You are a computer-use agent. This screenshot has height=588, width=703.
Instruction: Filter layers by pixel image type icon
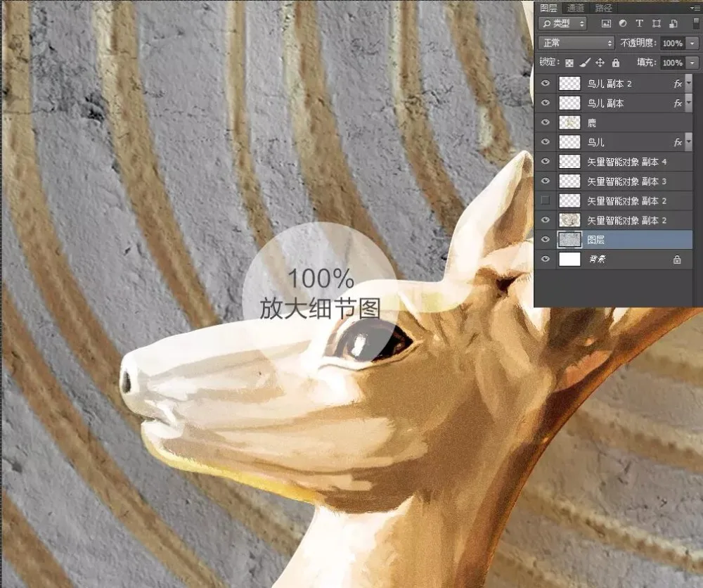(x=606, y=24)
